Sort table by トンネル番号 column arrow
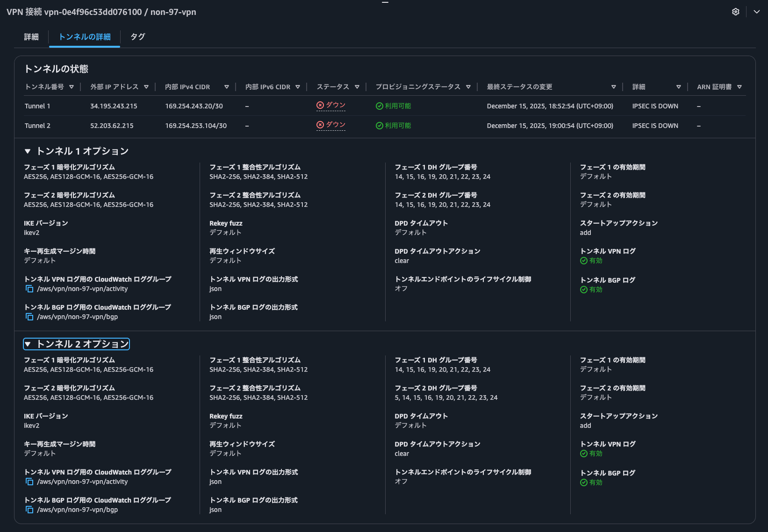The width and height of the screenshot is (768, 532). click(72, 87)
